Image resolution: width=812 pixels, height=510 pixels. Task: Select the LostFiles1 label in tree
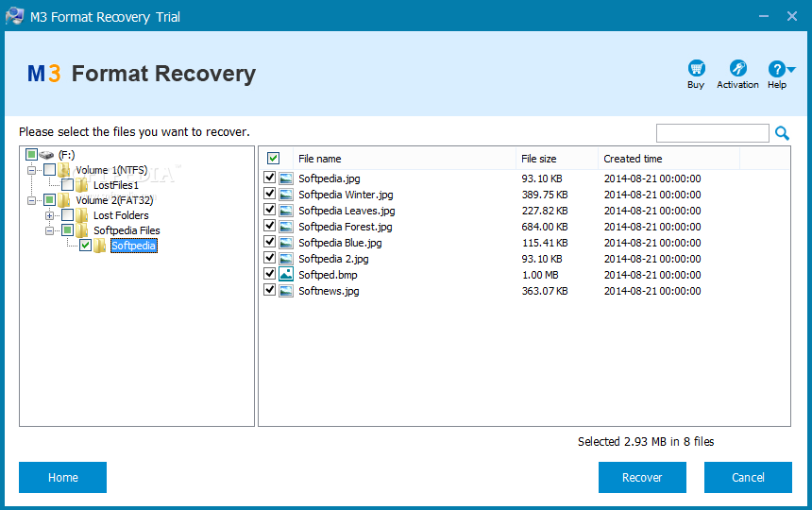[116, 185]
